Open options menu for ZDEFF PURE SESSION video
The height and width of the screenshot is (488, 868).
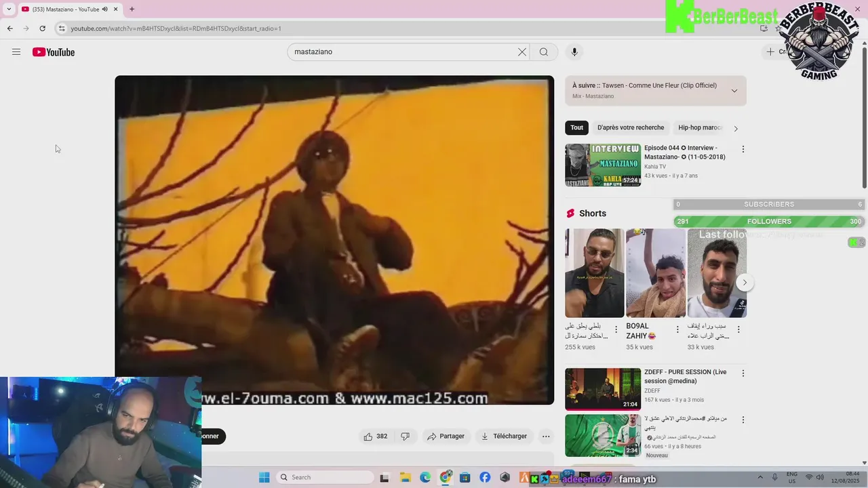point(743,373)
